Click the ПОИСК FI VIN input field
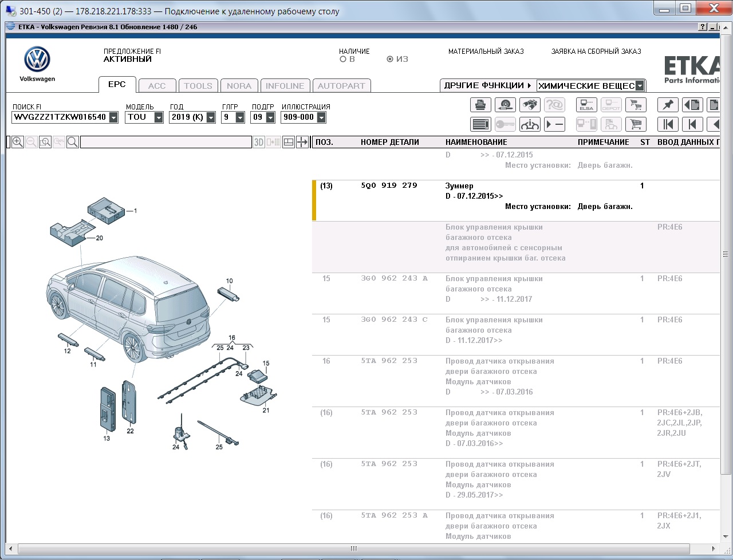Viewport: 733px width, 560px height. coord(60,117)
